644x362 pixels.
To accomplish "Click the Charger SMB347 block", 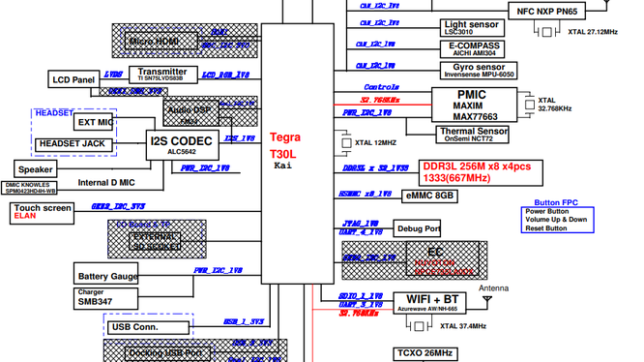I will 106,299.
